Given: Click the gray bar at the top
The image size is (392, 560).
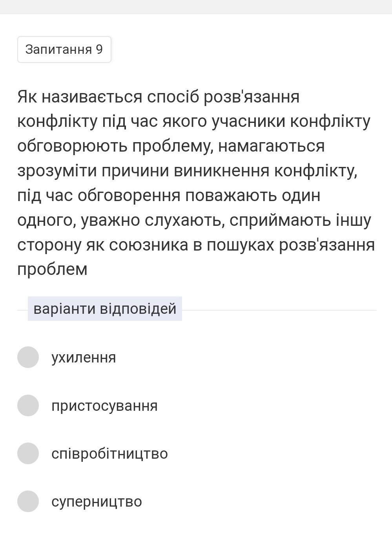Looking at the screenshot, I should pyautogui.click(x=196, y=7).
